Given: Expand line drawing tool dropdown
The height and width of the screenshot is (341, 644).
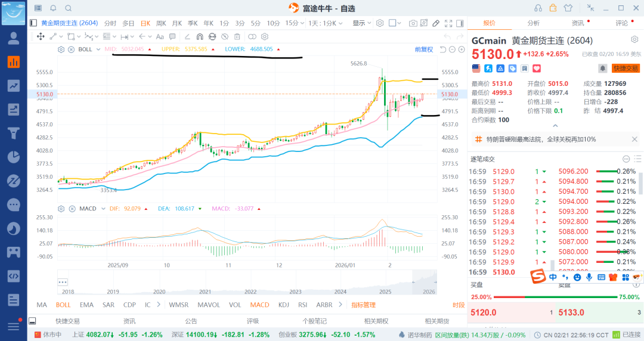Looking at the screenshot, I should point(60,36).
